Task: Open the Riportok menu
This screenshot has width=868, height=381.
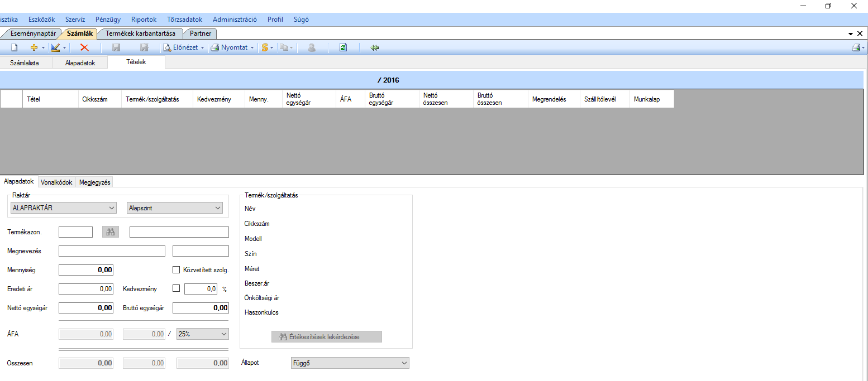Action: (144, 20)
